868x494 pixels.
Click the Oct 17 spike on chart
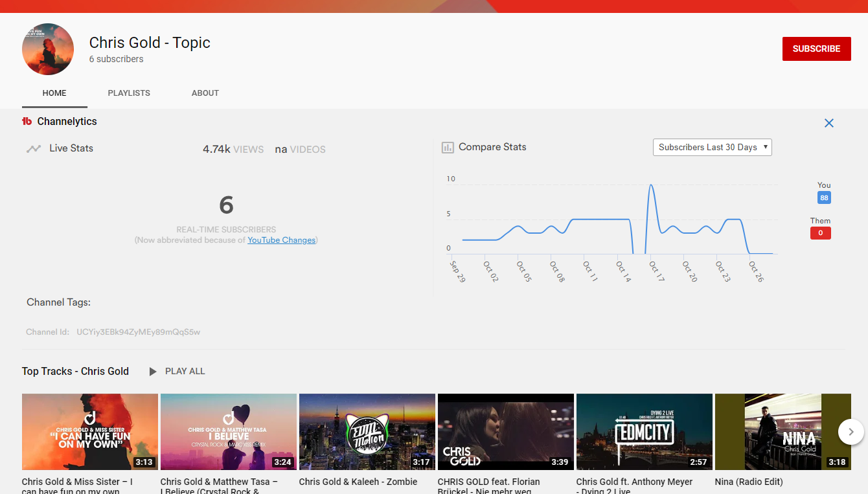[651, 186]
